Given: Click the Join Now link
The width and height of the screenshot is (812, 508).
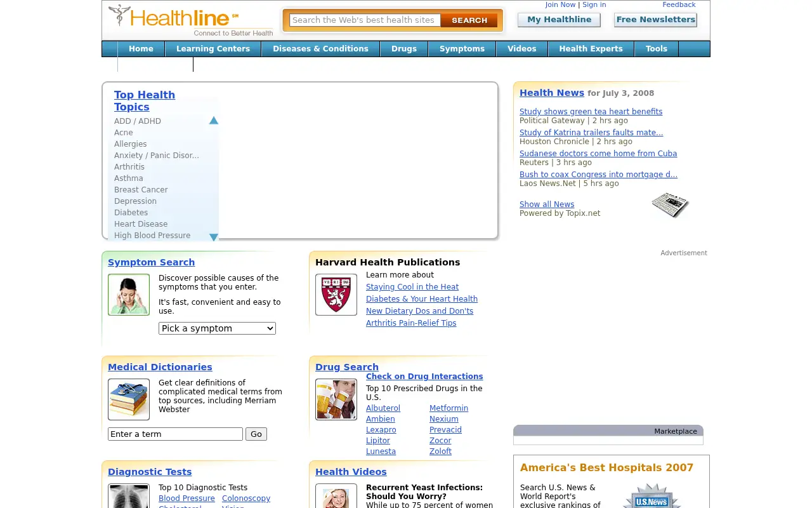Looking at the screenshot, I should tap(560, 4).
